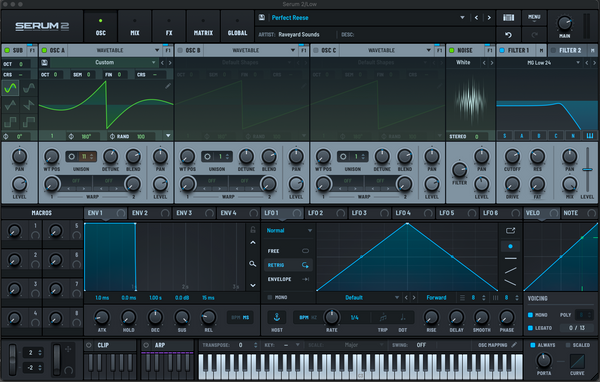The width and height of the screenshot is (600, 382).
Task: Click the MAIN volume knob
Action: [565, 23]
